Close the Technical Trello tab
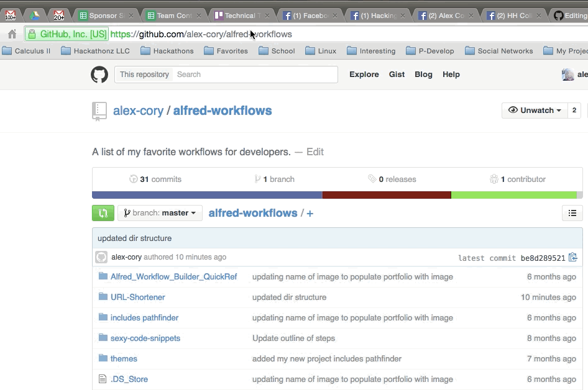The image size is (588, 390). (267, 16)
